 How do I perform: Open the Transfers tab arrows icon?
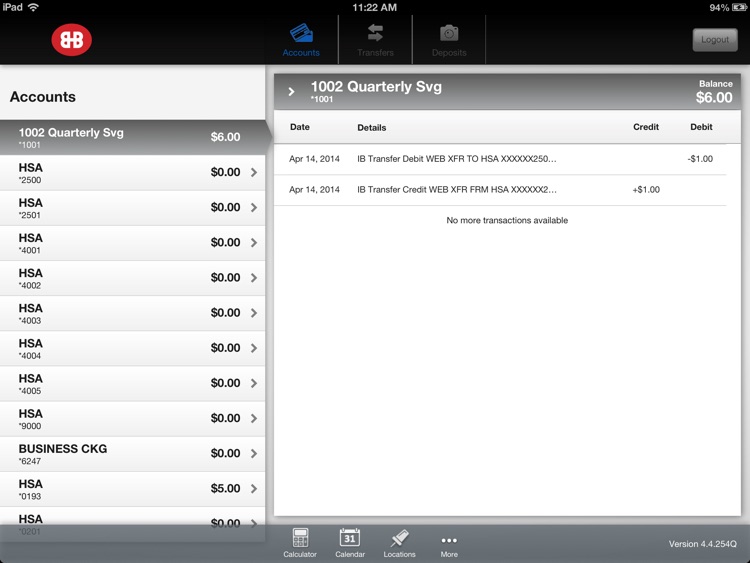(x=375, y=33)
